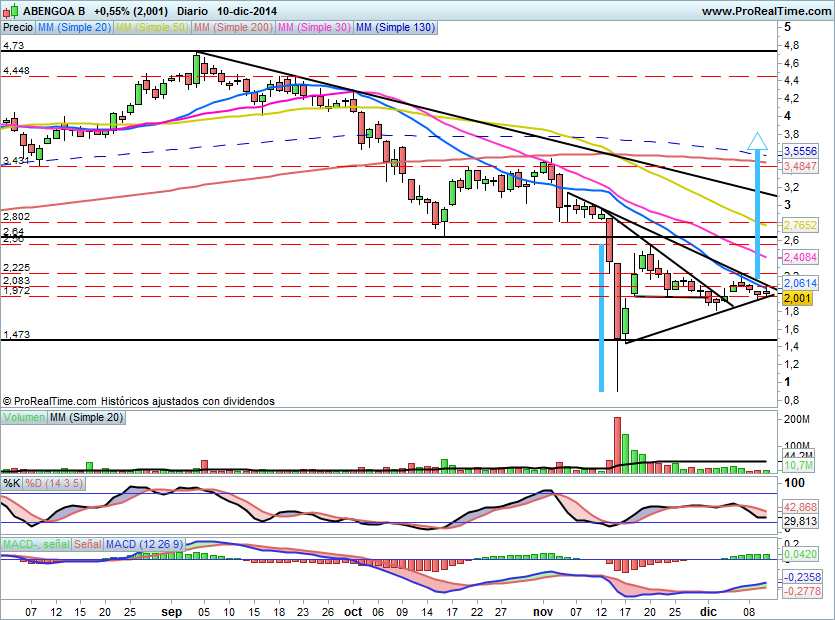835x620 pixels.
Task: Click the 100 label on the stochastic axis
Action: point(795,483)
